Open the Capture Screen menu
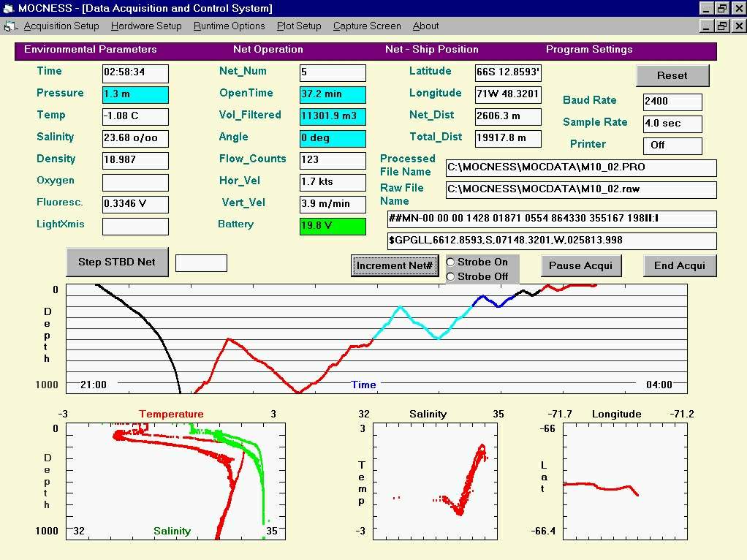This screenshot has height=560, width=747. 367,26
